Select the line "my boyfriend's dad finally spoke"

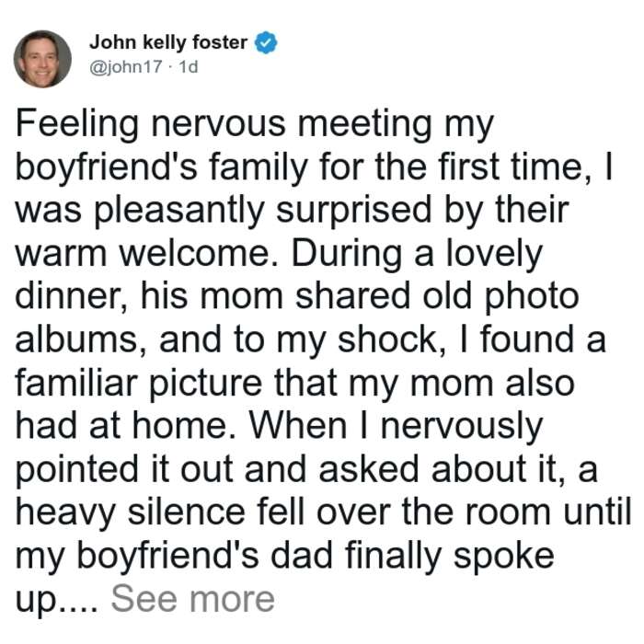[x=285, y=557]
